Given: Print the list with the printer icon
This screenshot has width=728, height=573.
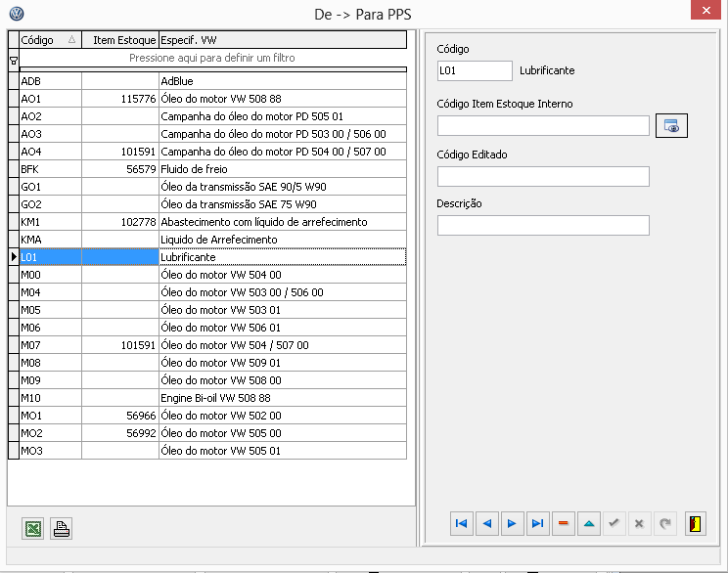Looking at the screenshot, I should [x=62, y=528].
